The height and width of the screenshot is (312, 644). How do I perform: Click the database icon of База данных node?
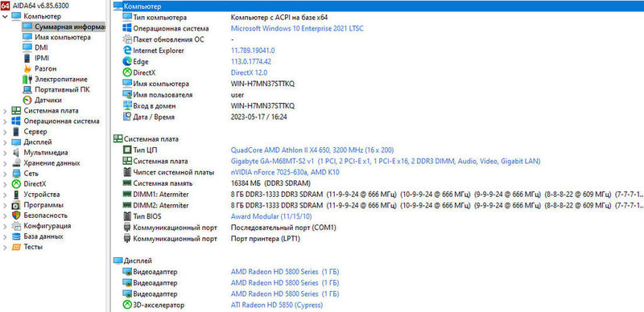(16, 237)
